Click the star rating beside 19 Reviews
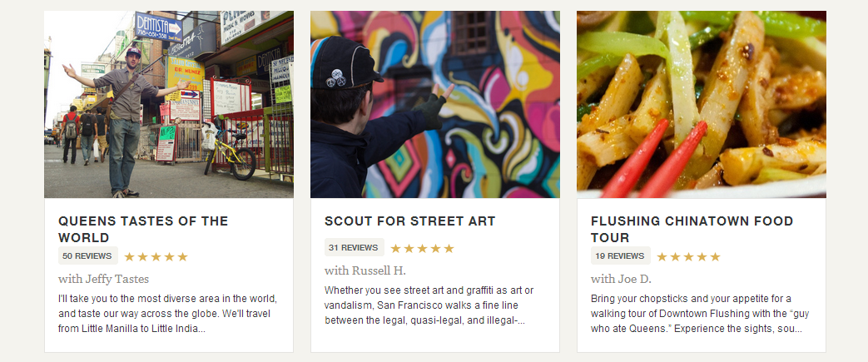868x362 pixels. point(689,257)
